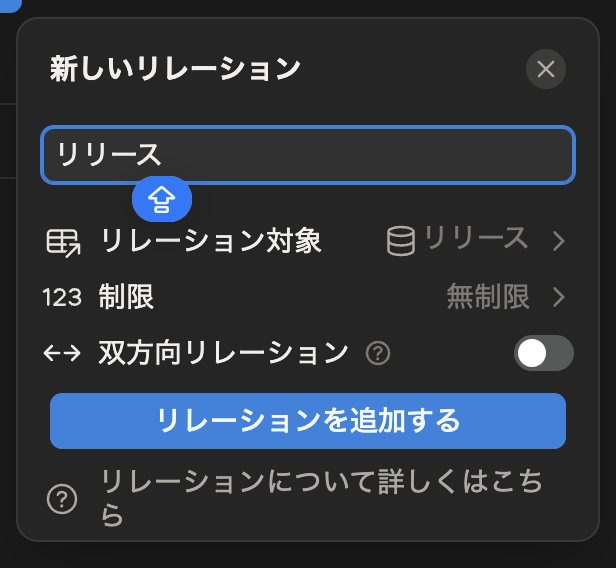Screen dimensions: 616x568
Task: Click the database icon next to リリース
Action: 401,240
